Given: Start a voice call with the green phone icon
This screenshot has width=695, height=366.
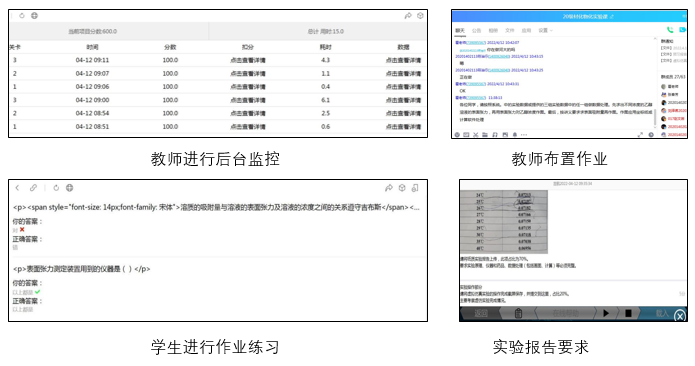Looking at the screenshot, I should [670, 30].
